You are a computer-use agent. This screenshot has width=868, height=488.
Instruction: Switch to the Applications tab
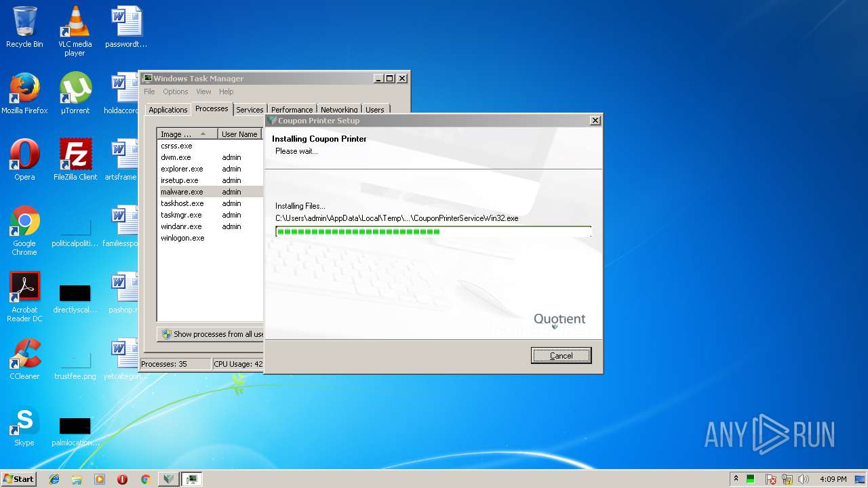[167, 110]
